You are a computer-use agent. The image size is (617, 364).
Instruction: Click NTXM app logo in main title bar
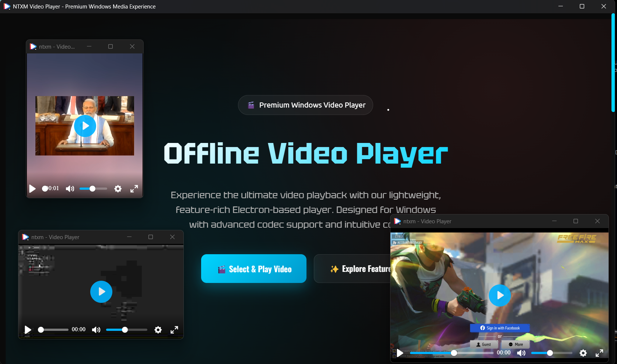coord(7,6)
